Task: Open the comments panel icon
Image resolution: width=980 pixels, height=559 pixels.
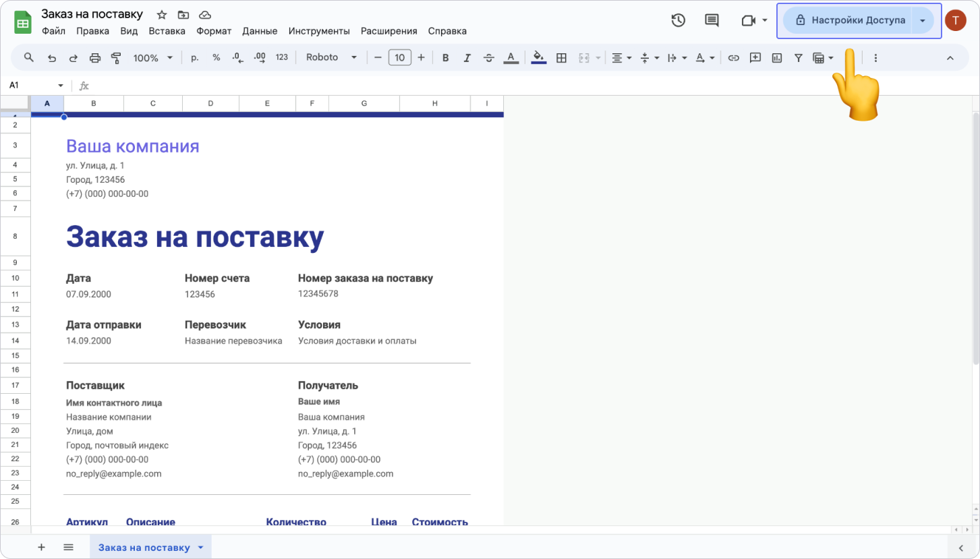Action: coord(712,20)
